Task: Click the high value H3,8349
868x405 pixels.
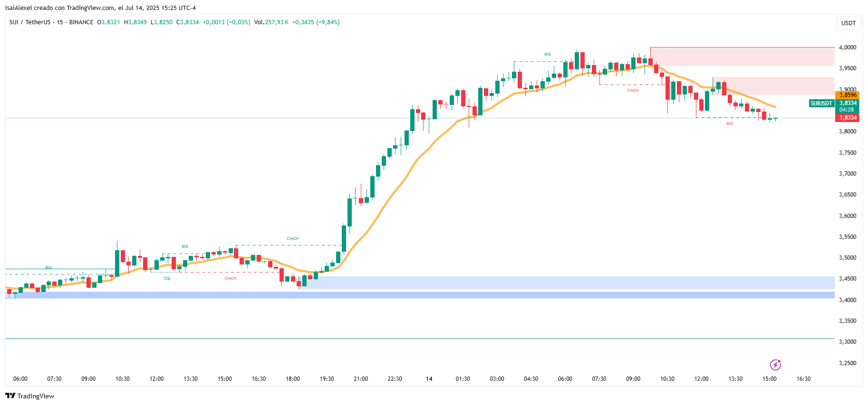Action: [135, 22]
